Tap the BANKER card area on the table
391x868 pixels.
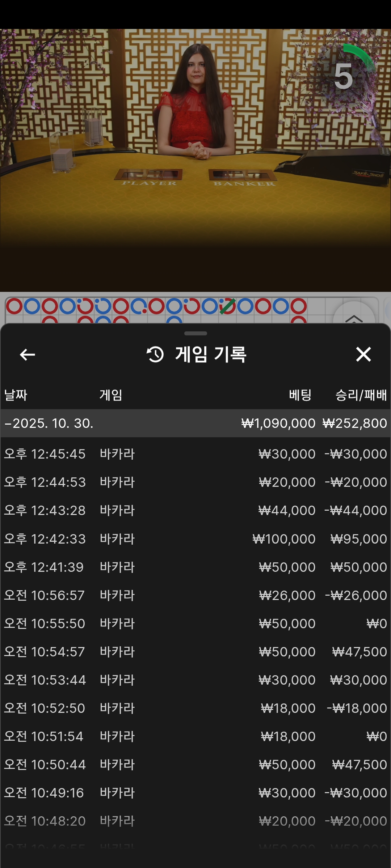click(x=243, y=176)
